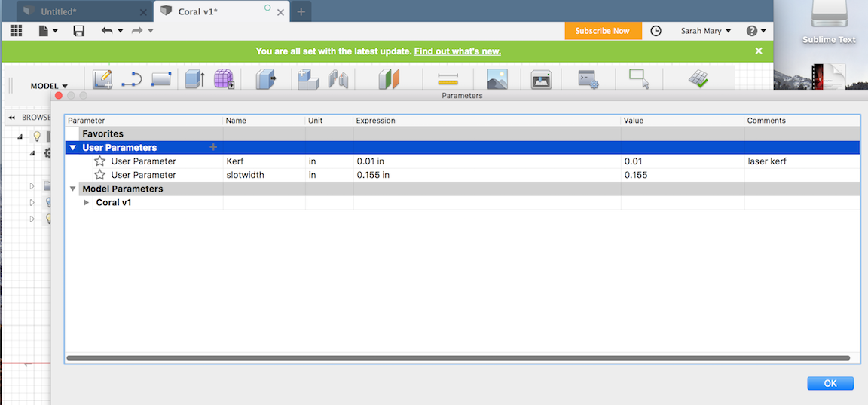This screenshot has height=405, width=868.
Task: Open the data panel grid icon
Action: click(x=17, y=31)
